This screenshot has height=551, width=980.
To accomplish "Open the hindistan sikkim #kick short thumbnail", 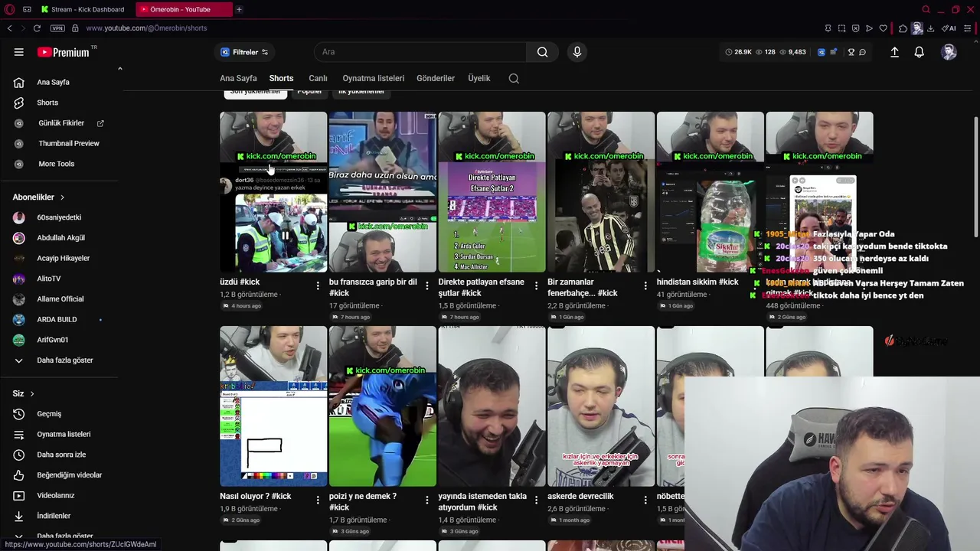I will pyautogui.click(x=710, y=192).
